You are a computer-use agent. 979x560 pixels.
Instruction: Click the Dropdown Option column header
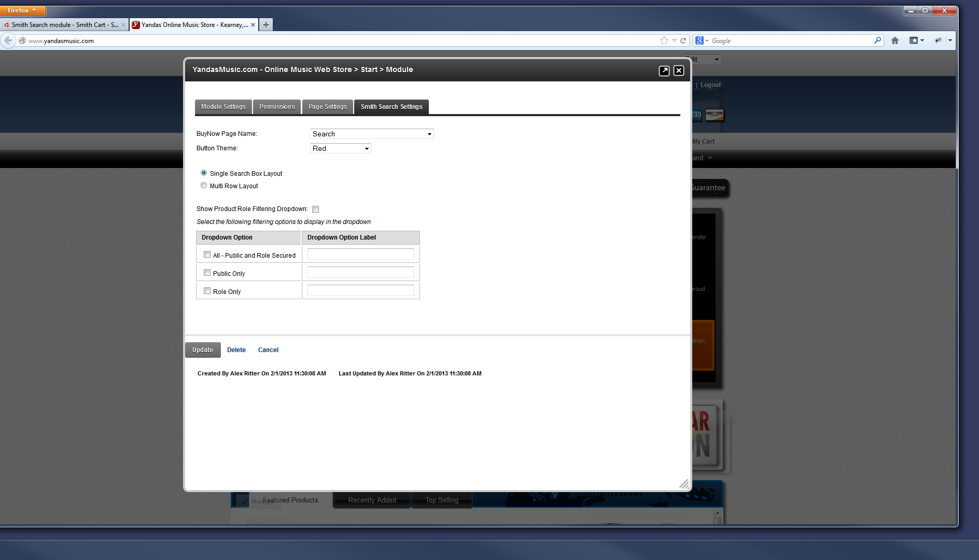[248, 237]
